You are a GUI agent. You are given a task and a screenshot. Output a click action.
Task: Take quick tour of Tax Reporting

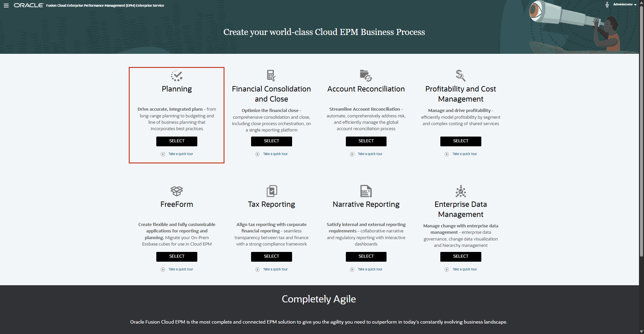[x=275, y=269]
